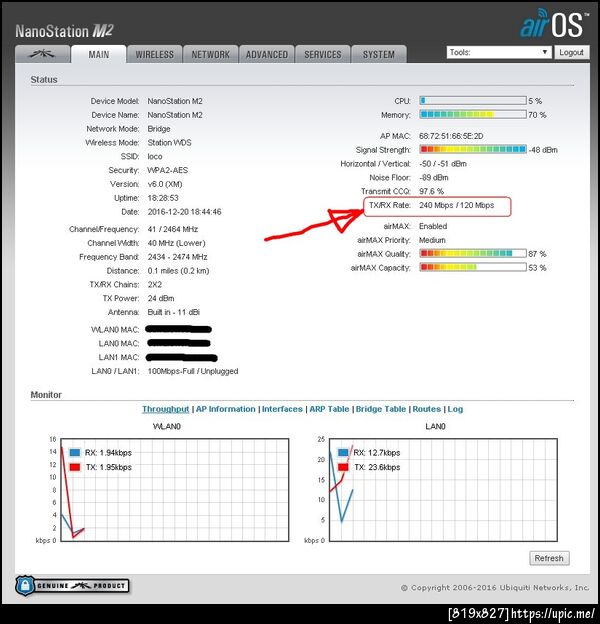Go to the ADVANCED tab
600x624 pixels.
click(267, 54)
